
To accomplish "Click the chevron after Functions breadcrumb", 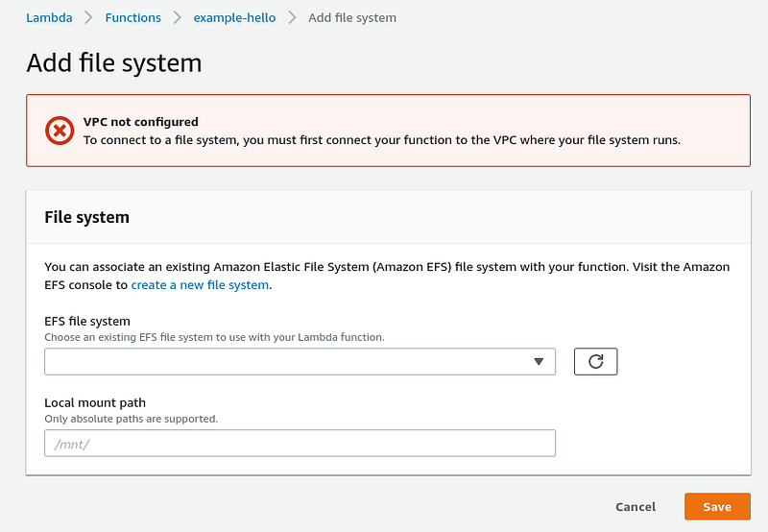I will coord(178,17).
